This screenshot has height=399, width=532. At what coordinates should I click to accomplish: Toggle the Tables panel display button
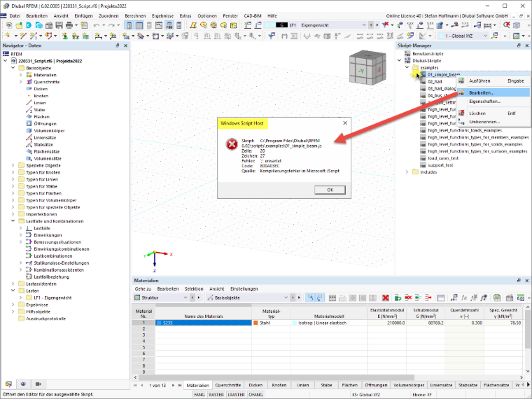click(139, 25)
